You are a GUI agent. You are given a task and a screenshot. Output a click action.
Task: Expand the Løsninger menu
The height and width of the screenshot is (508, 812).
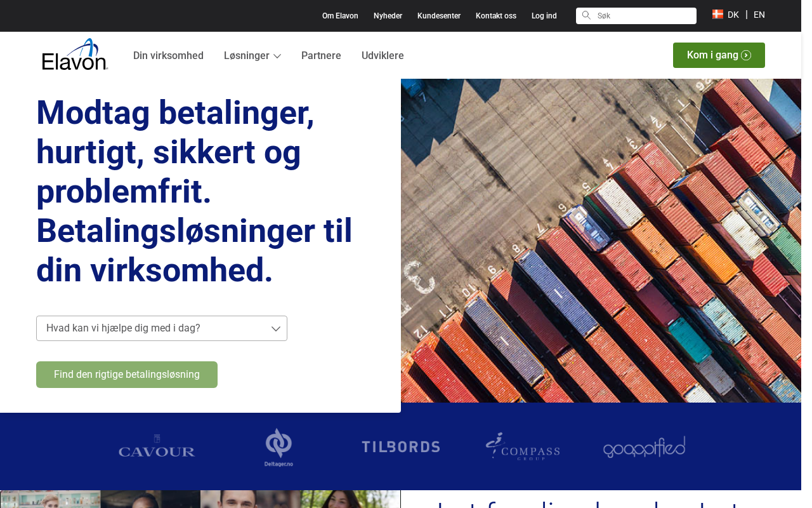(252, 55)
